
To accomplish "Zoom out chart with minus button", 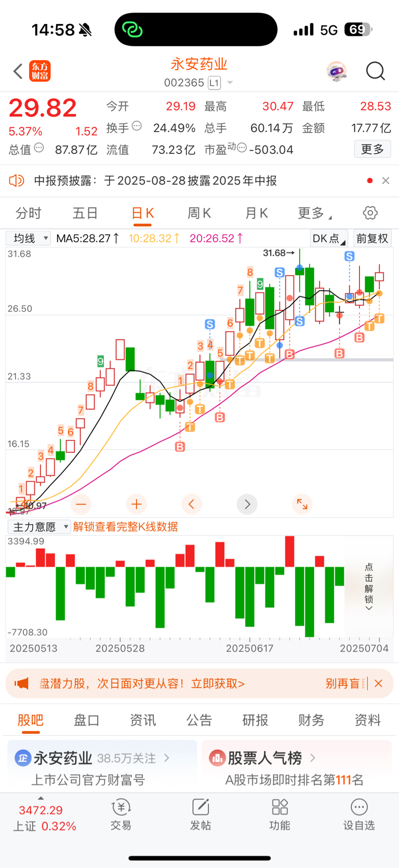I will [81, 504].
